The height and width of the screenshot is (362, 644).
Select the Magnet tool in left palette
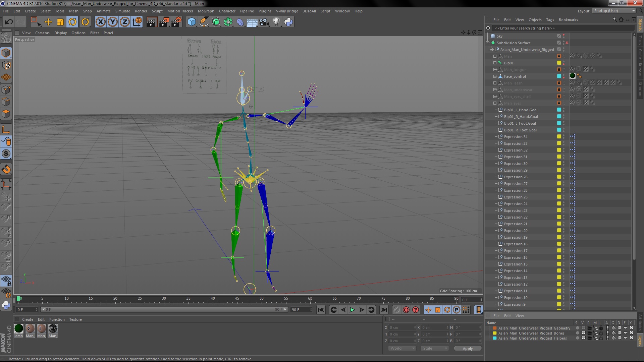(6, 169)
